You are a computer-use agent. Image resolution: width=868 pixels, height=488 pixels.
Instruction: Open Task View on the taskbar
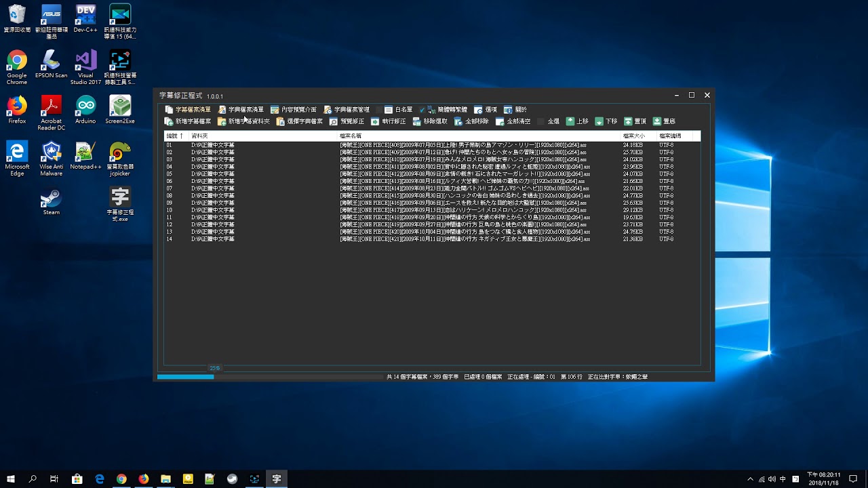(54, 479)
